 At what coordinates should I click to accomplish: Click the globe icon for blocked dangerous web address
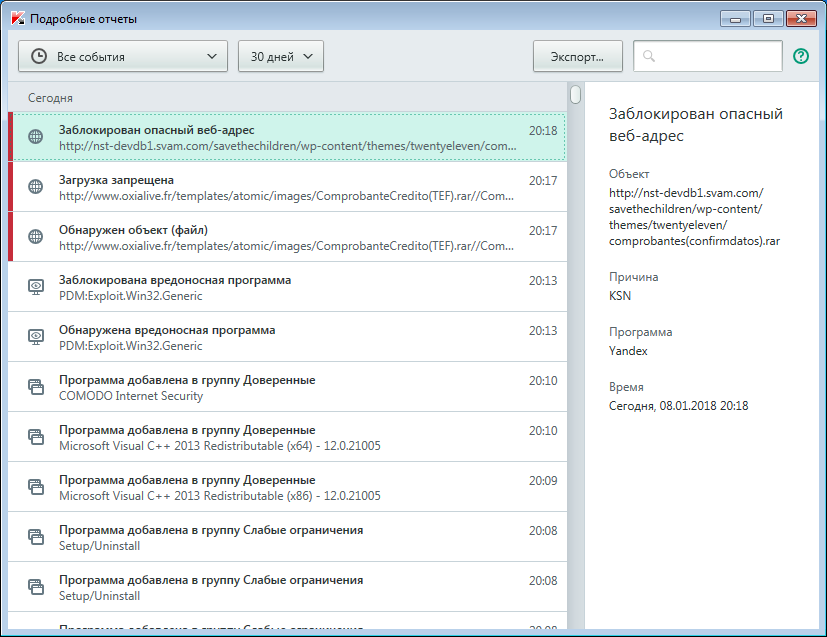(x=36, y=137)
